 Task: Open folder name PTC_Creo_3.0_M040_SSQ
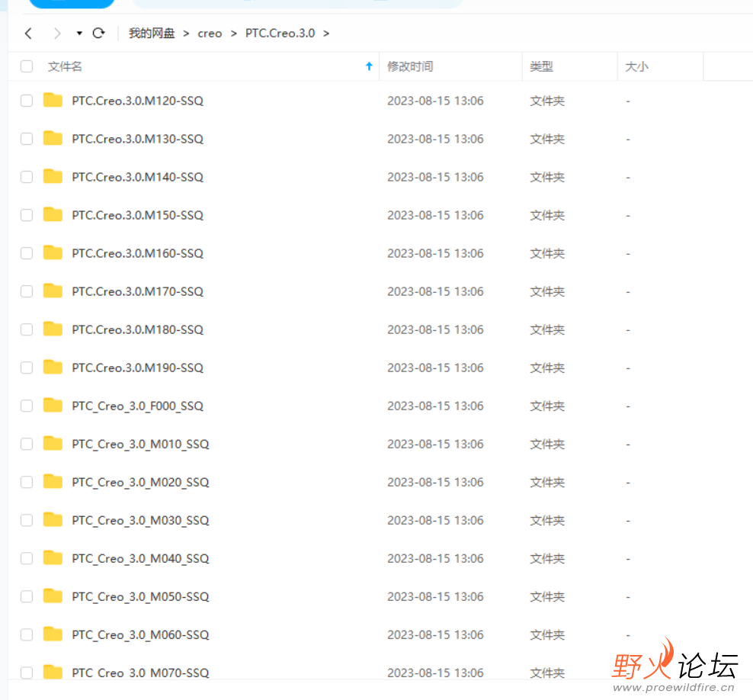pos(141,559)
